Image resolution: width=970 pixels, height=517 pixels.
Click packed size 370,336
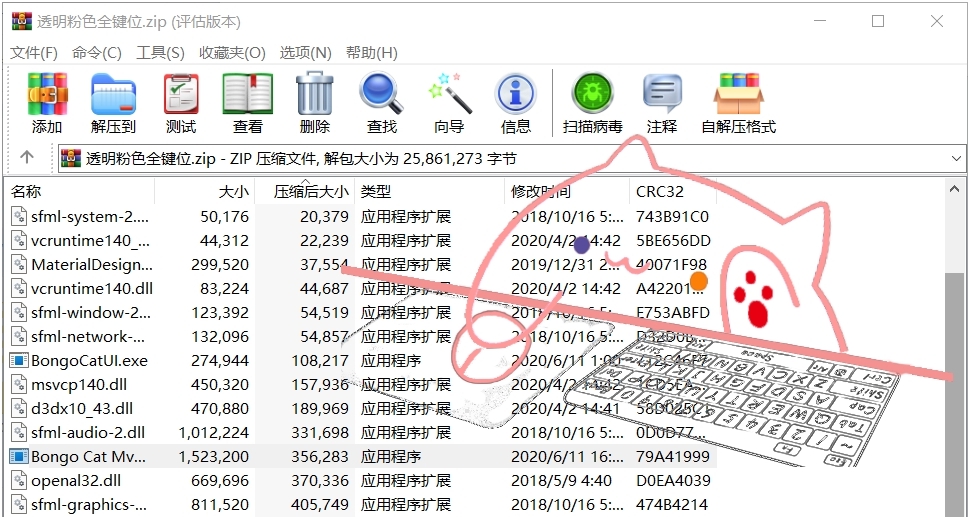(x=320, y=481)
